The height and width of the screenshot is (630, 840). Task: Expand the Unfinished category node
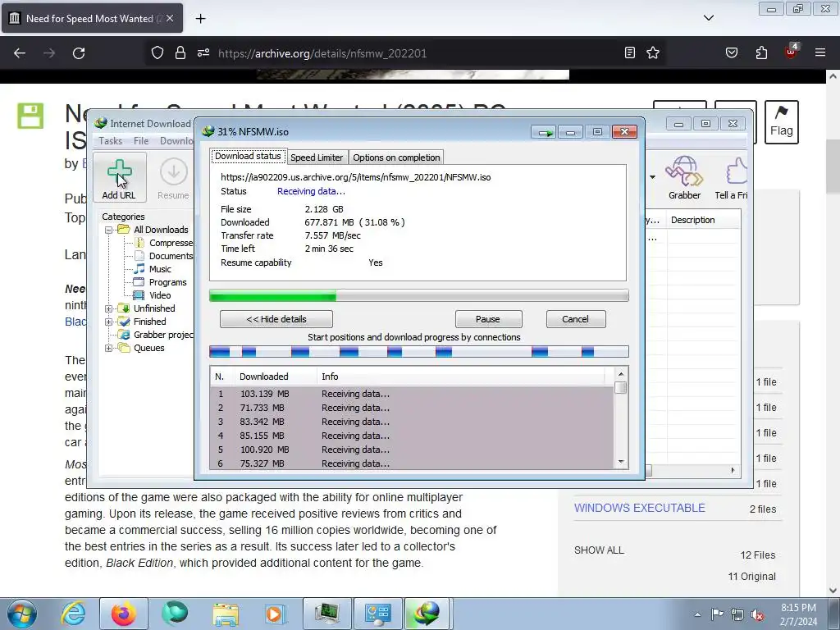coord(109,308)
